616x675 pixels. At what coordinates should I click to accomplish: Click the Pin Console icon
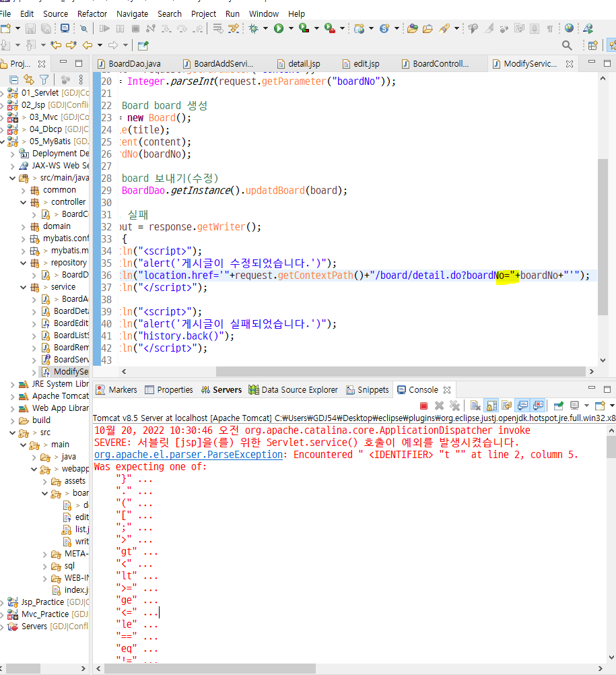(558, 406)
